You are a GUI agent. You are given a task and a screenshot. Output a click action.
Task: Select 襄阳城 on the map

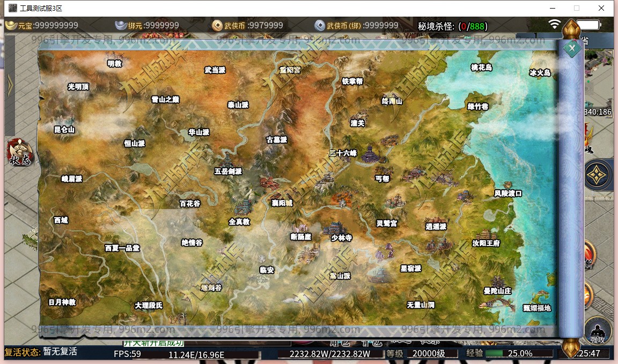pos(282,203)
